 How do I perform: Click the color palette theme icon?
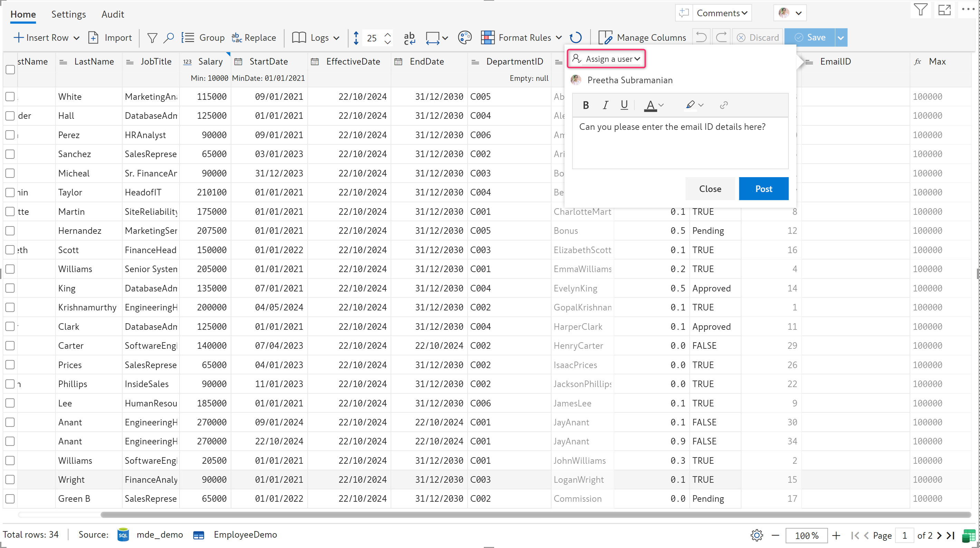(x=464, y=38)
